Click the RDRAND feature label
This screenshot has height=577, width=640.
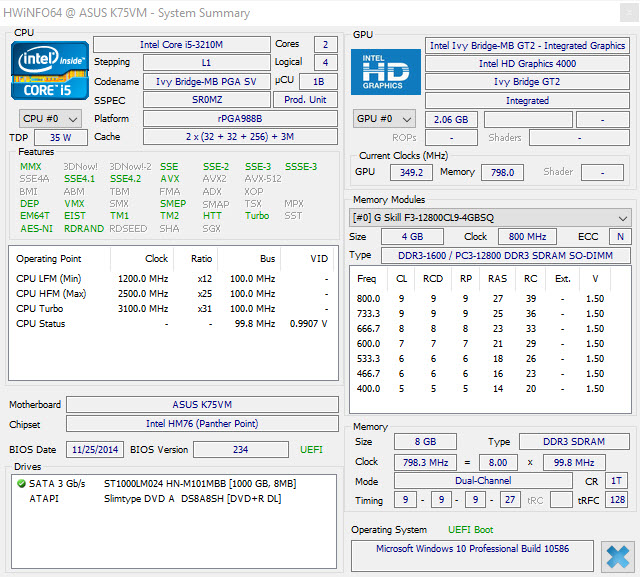pos(84,229)
